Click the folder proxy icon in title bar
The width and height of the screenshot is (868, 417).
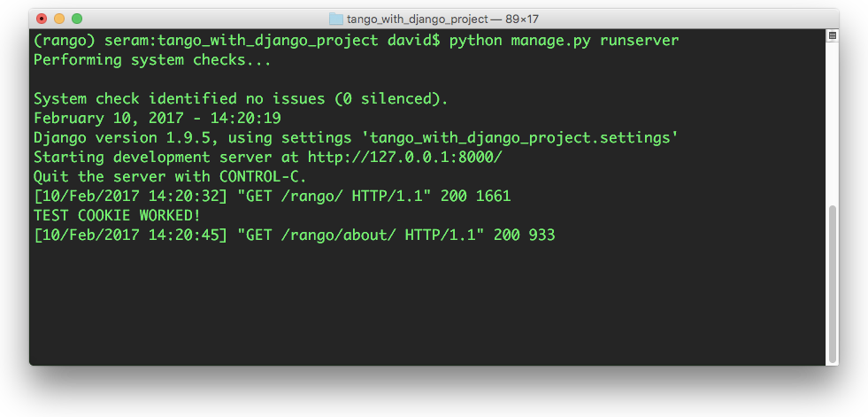[x=336, y=19]
